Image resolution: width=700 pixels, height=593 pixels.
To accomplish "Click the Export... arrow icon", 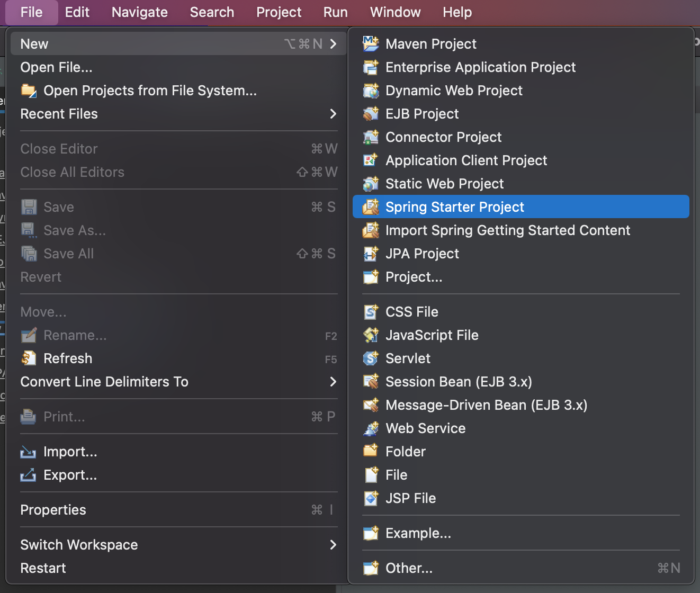I will [29, 474].
